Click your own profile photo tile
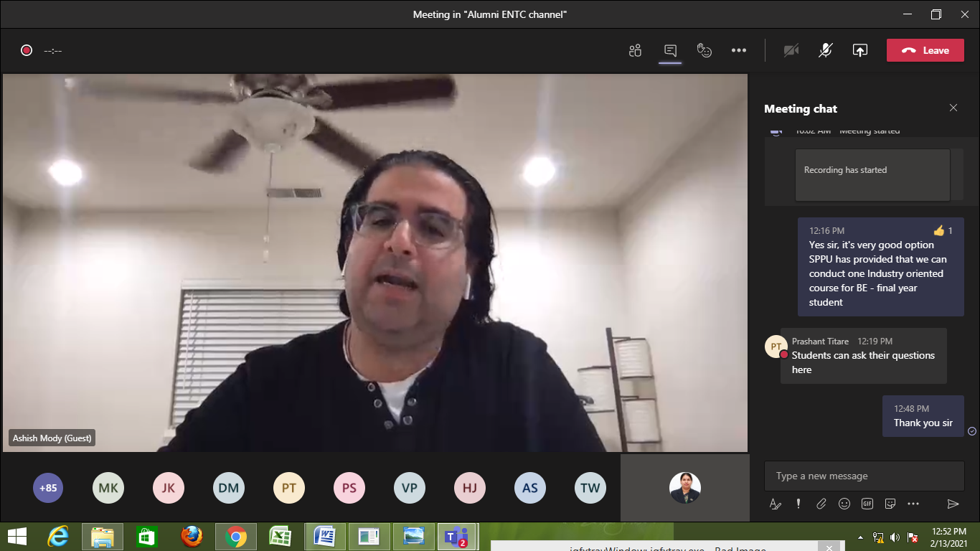The image size is (980, 551). coord(685,488)
